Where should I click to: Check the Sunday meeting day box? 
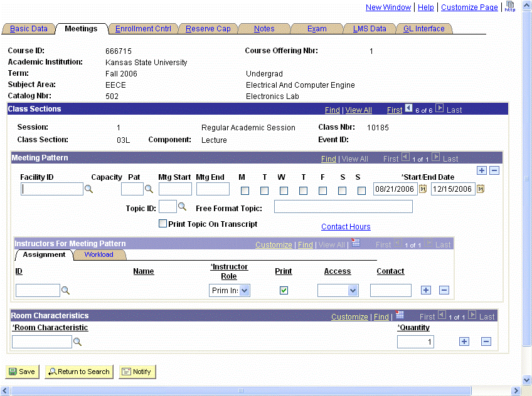(362, 190)
